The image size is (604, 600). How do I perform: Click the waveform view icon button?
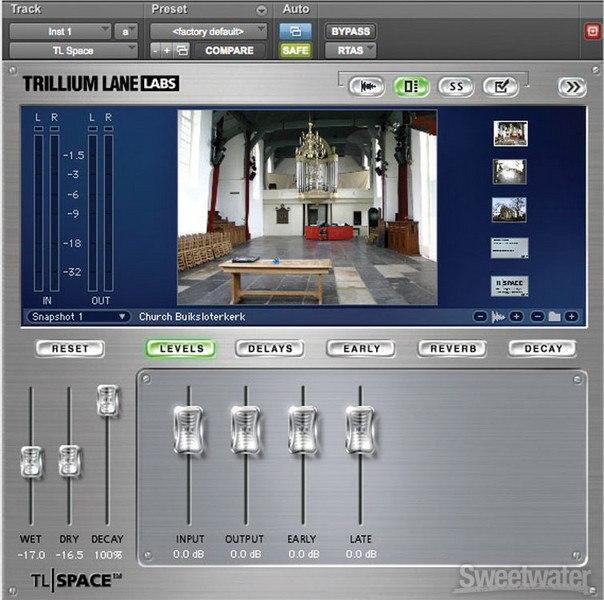coord(366,87)
